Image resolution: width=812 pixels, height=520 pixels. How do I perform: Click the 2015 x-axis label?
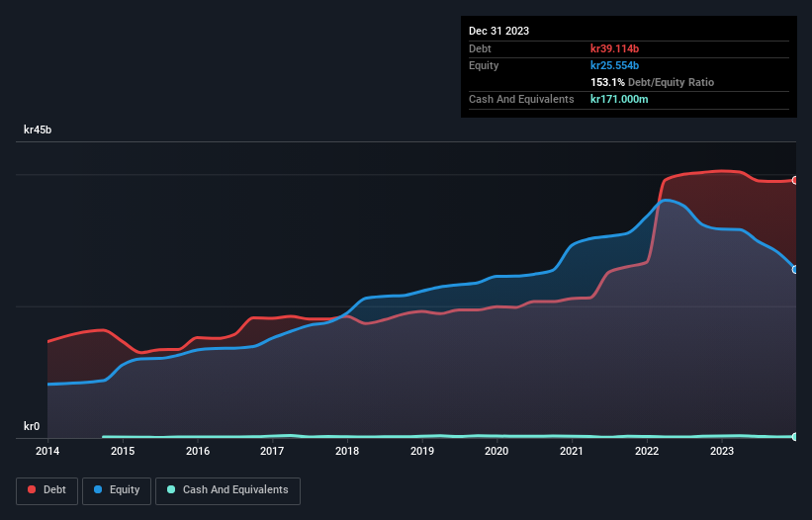point(123,451)
